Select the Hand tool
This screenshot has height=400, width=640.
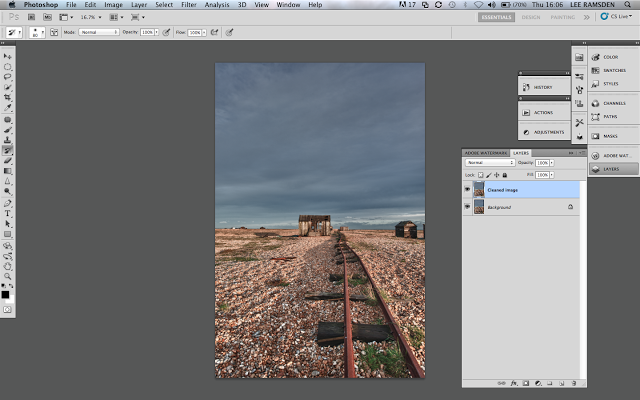(7, 266)
